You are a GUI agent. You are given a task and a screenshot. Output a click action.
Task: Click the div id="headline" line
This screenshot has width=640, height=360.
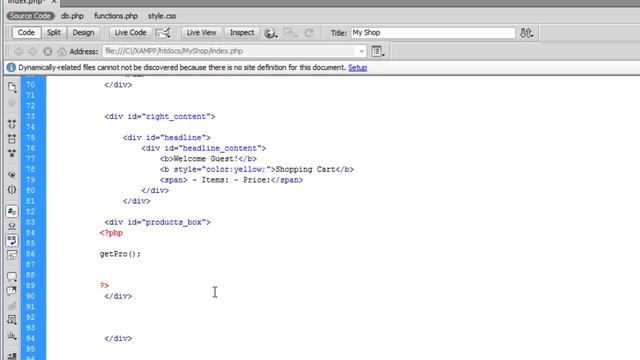point(167,138)
